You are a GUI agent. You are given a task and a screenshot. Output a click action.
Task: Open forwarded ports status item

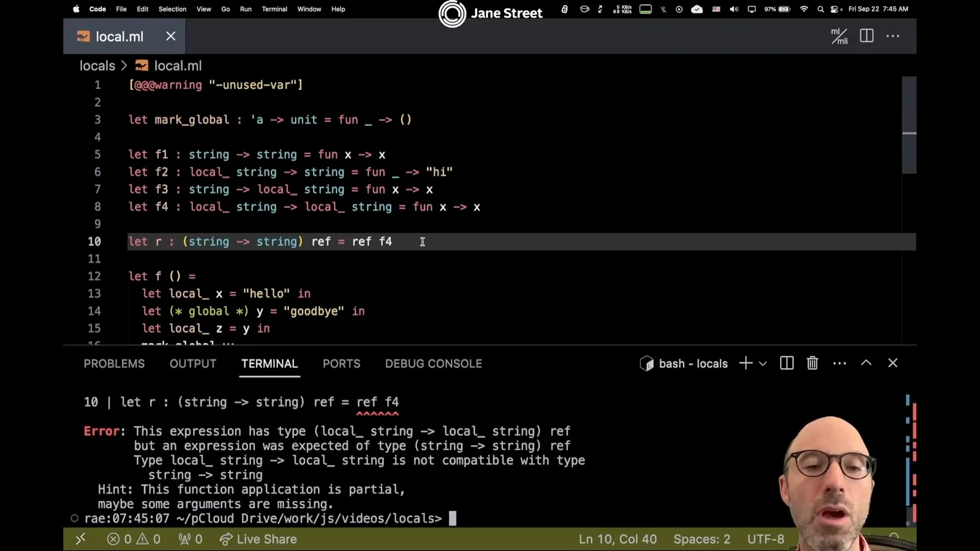tap(190, 539)
